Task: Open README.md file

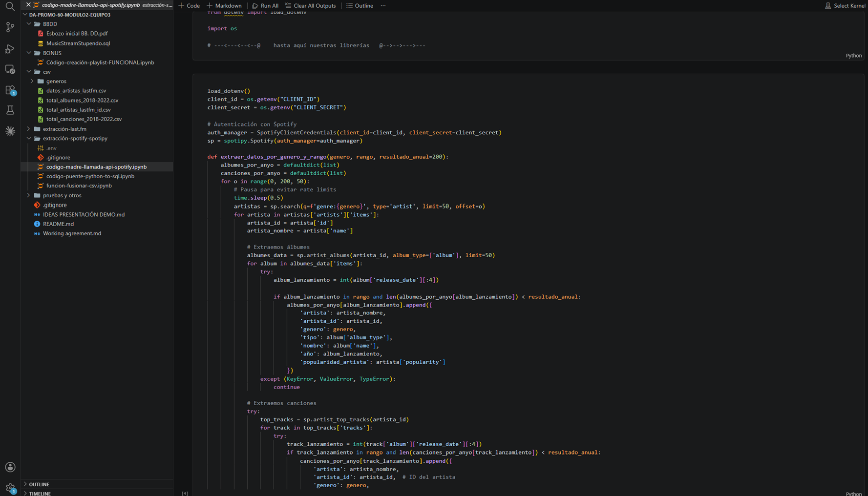Action: pyautogui.click(x=58, y=224)
